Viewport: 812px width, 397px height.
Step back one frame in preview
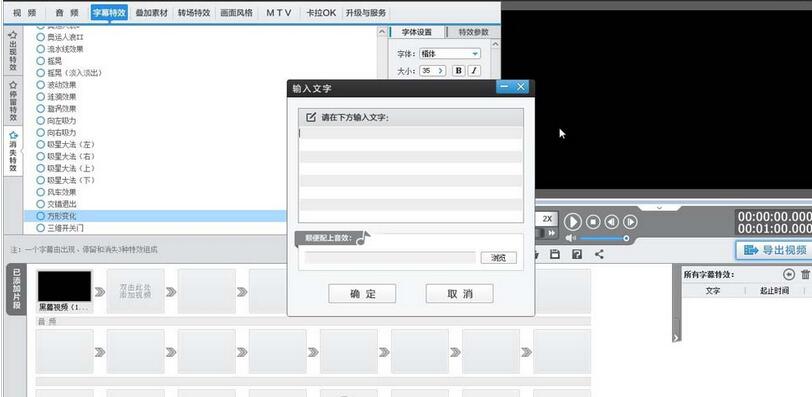612,222
